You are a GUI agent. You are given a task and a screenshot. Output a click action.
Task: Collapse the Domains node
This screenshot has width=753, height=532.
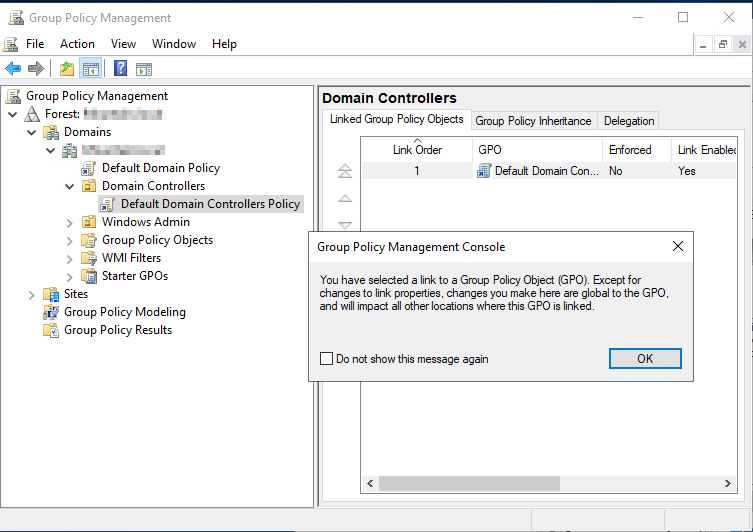32,132
